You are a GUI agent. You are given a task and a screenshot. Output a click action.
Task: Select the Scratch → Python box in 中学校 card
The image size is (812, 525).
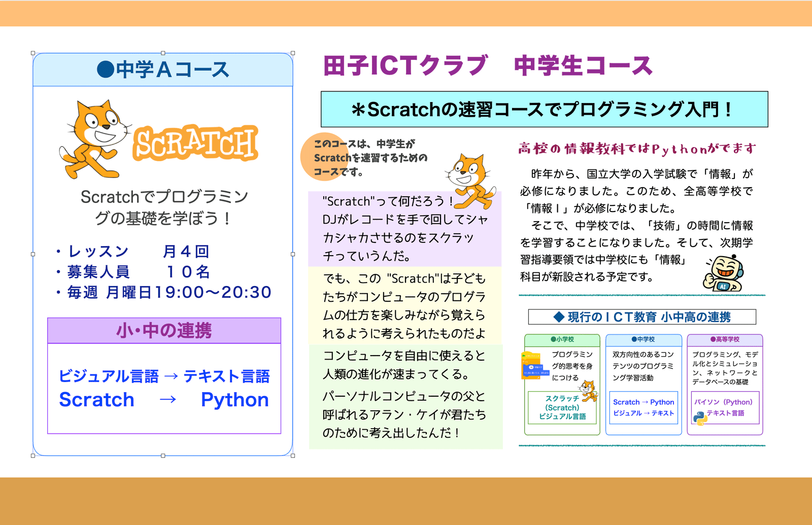644,407
